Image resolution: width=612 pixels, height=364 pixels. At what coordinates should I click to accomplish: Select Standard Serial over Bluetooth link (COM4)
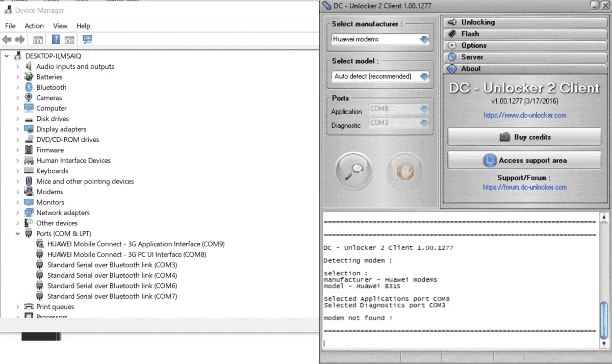112,275
